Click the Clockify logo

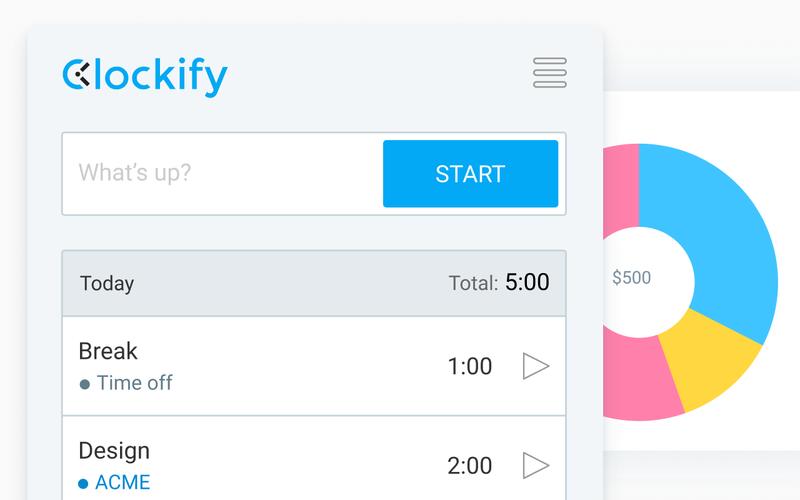pyautogui.click(x=145, y=77)
